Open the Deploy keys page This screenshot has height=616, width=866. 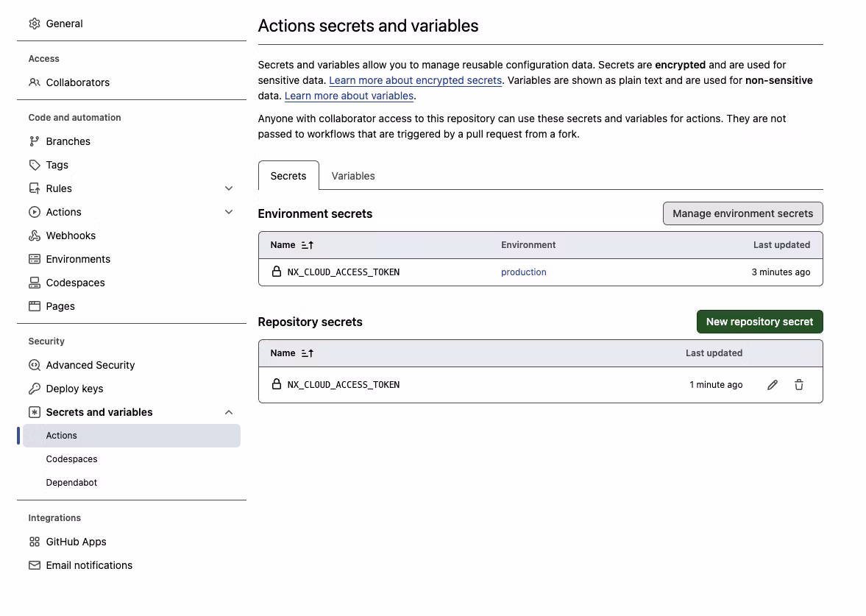pyautogui.click(x=74, y=388)
